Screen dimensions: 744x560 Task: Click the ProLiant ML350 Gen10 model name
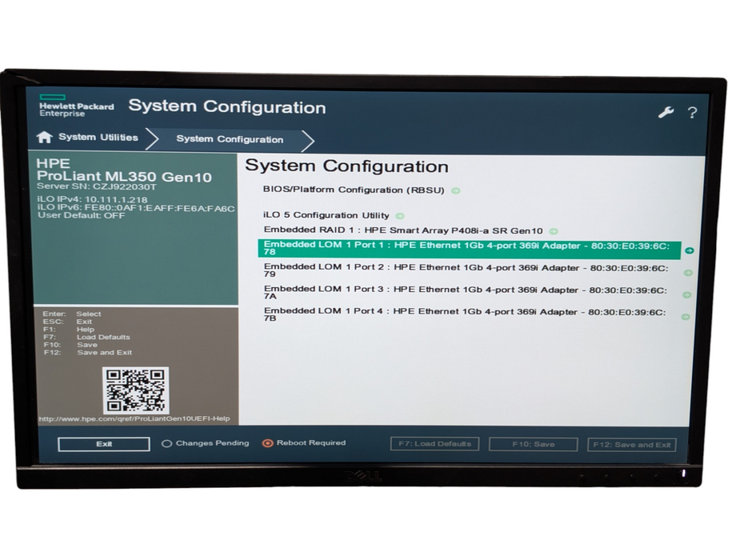[x=124, y=177]
